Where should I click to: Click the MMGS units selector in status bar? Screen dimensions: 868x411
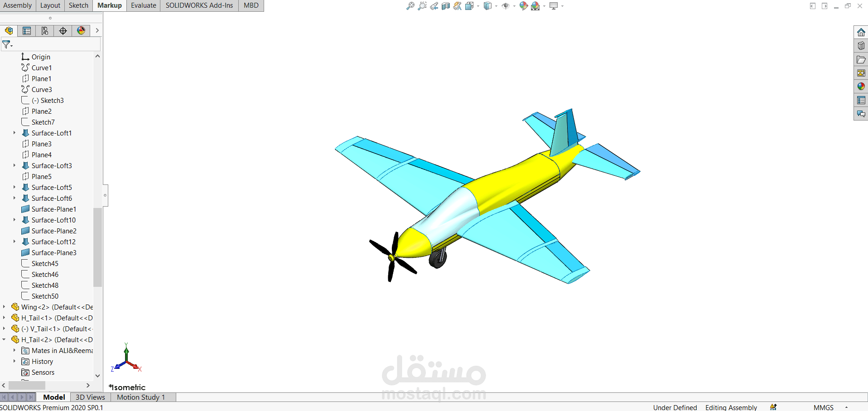[824, 407]
